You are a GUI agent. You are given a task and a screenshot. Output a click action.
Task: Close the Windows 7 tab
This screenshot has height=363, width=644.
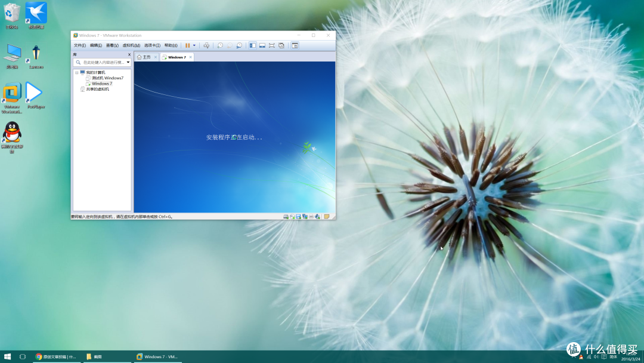pyautogui.click(x=191, y=57)
